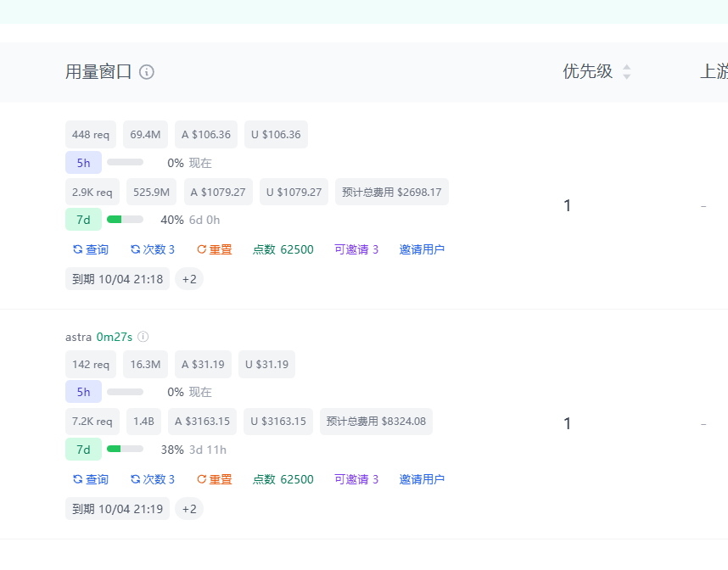728x570 pixels.
Task: Select 点数 62500 in the astra row
Action: [x=283, y=479]
